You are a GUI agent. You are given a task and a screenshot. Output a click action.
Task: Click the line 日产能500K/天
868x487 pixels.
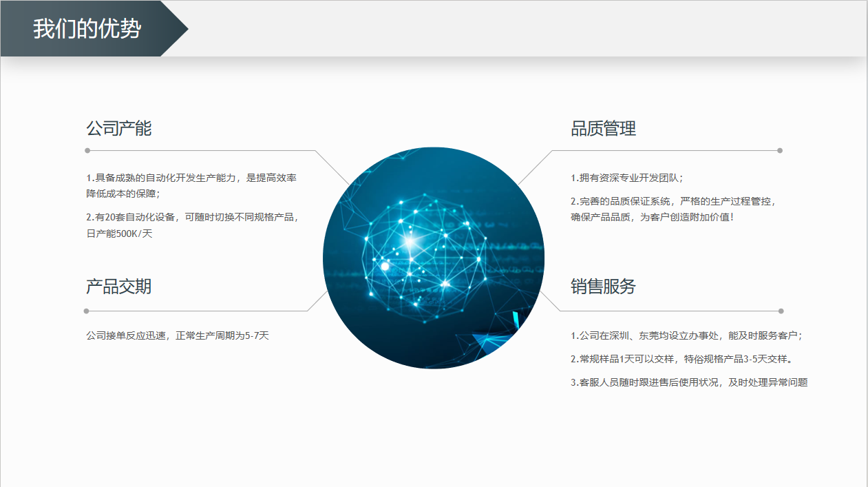click(119, 234)
